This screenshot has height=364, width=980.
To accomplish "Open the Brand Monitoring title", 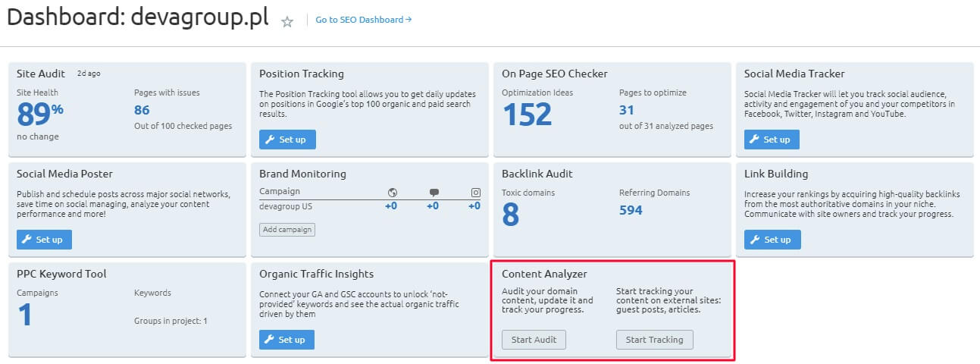I will [x=302, y=174].
